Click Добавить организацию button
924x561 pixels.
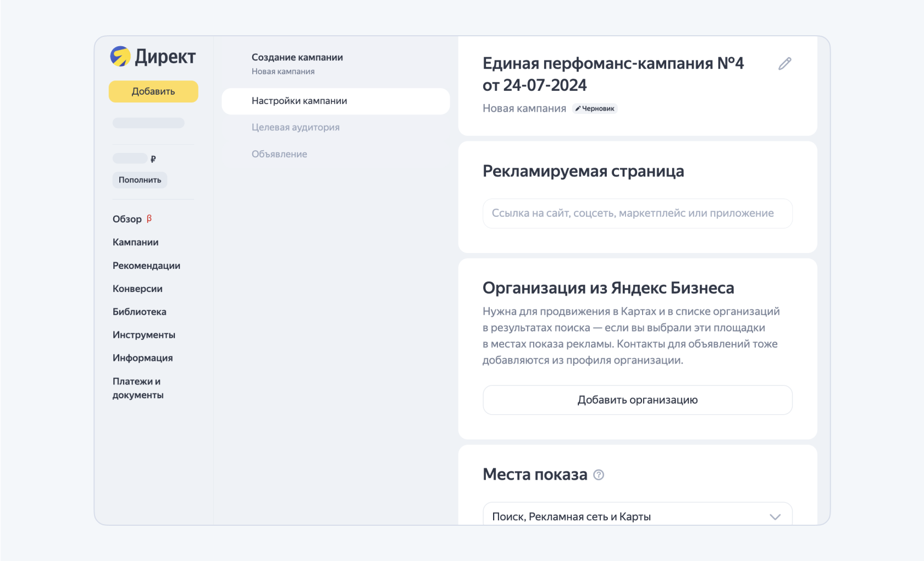pos(638,400)
